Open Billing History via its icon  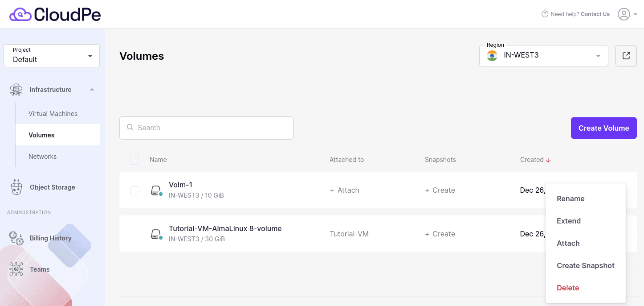[16, 238]
